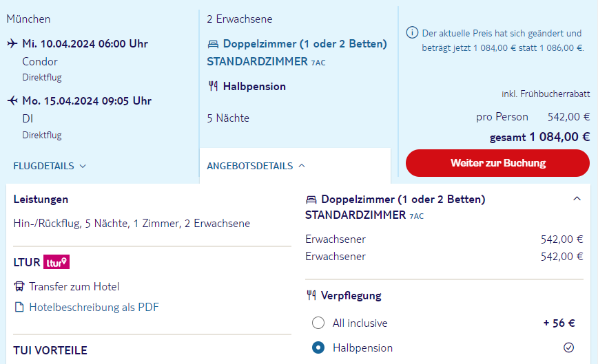Click the checkmark icon on the Halbpension row

568,347
